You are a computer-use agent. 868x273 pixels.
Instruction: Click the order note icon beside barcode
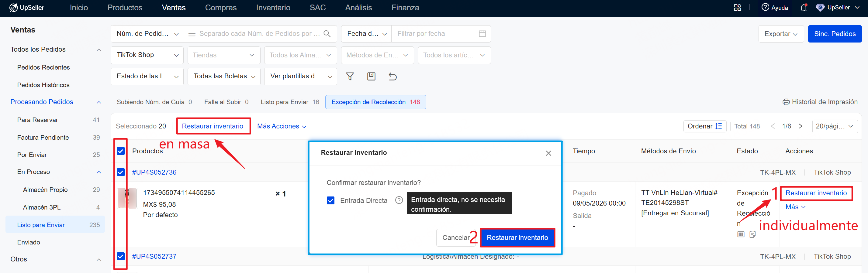[752, 234]
